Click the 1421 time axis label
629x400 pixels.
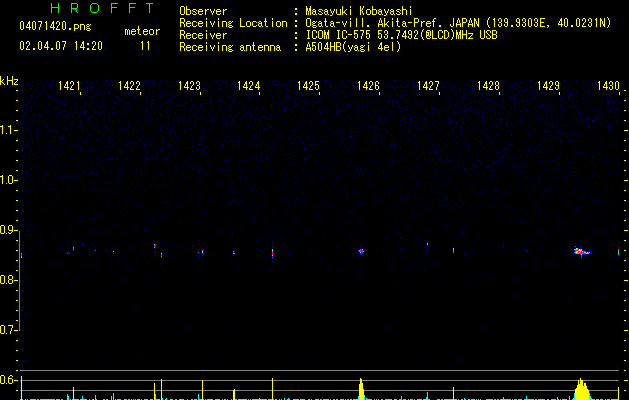point(69,86)
